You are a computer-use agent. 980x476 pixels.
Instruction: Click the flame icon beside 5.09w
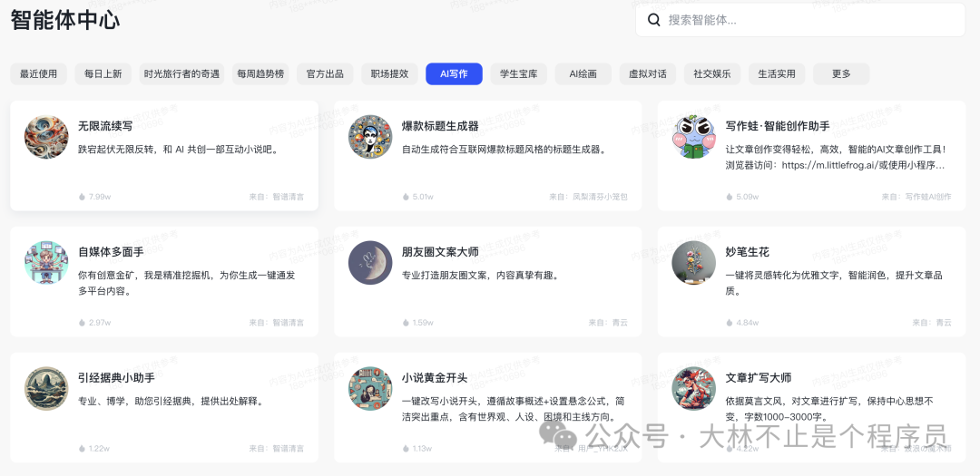(730, 197)
